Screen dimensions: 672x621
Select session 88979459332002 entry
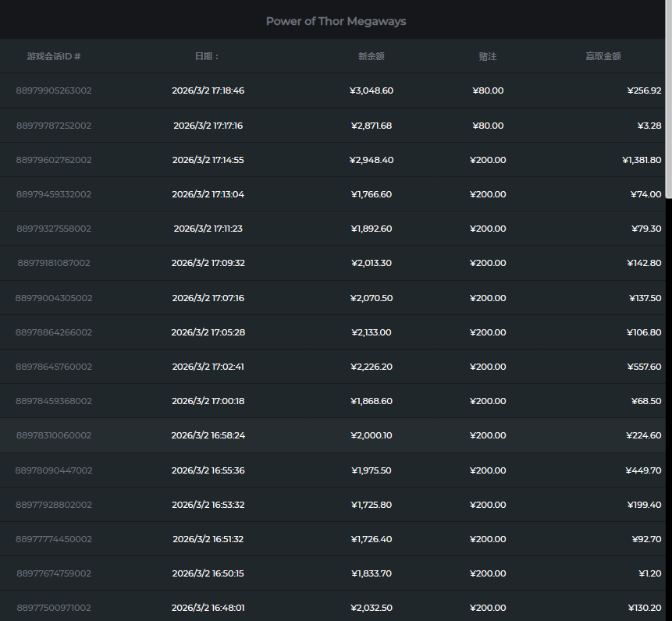(54, 194)
